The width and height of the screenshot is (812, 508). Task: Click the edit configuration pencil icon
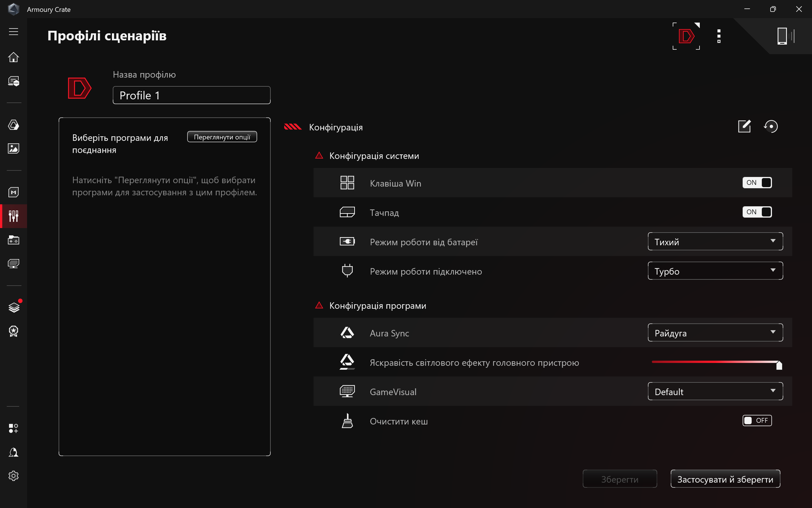[744, 126]
